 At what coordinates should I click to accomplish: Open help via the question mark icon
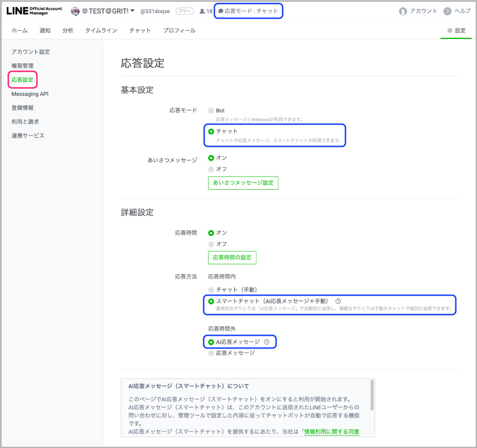(448, 11)
